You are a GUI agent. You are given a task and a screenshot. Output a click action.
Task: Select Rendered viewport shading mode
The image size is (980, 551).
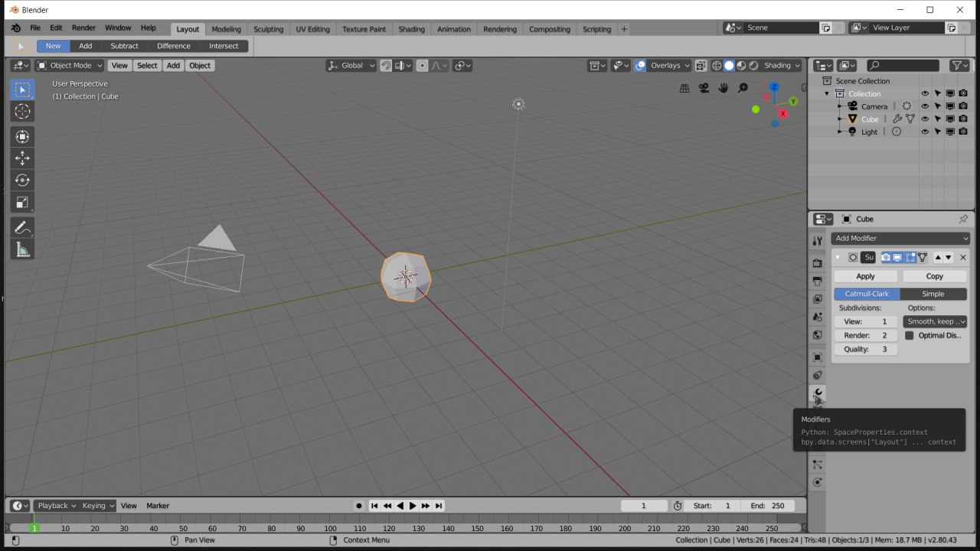(x=753, y=66)
